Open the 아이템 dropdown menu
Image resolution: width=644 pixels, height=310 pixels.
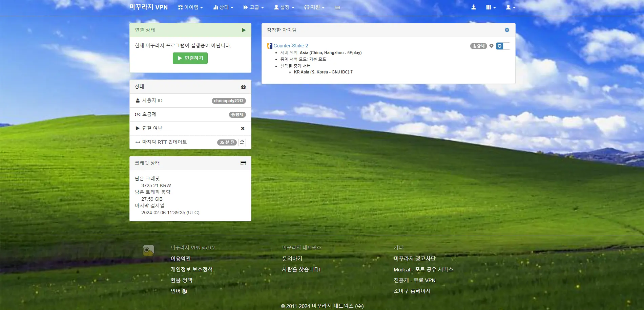[x=190, y=7]
